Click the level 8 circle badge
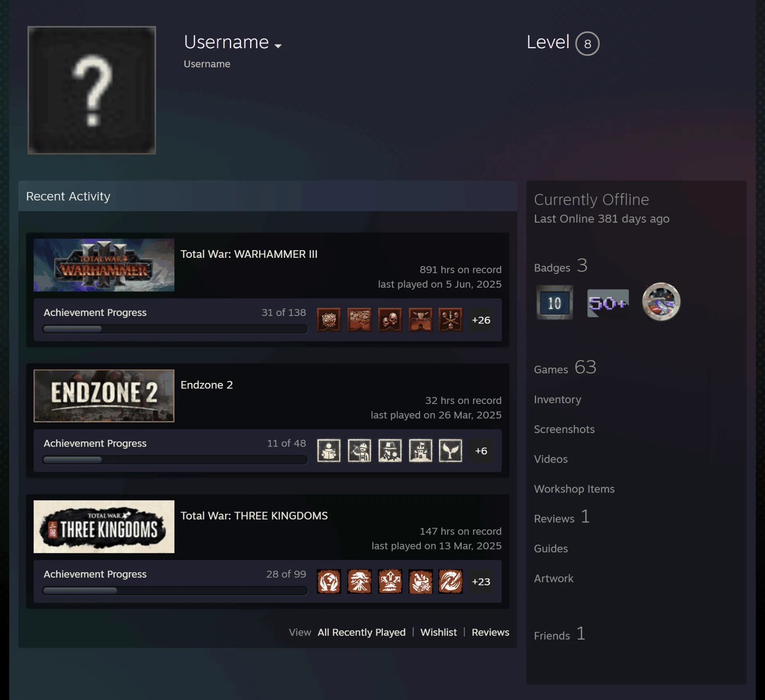 [x=587, y=43]
